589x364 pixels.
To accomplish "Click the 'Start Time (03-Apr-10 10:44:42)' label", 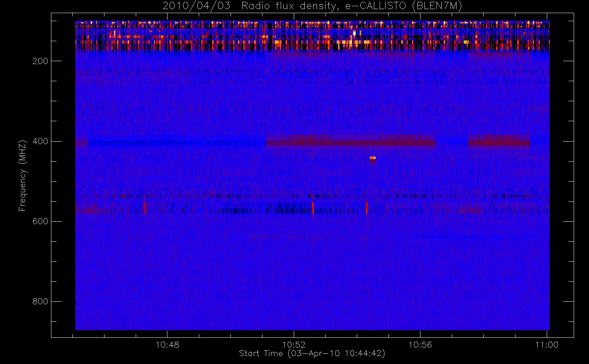I will [x=312, y=353].
